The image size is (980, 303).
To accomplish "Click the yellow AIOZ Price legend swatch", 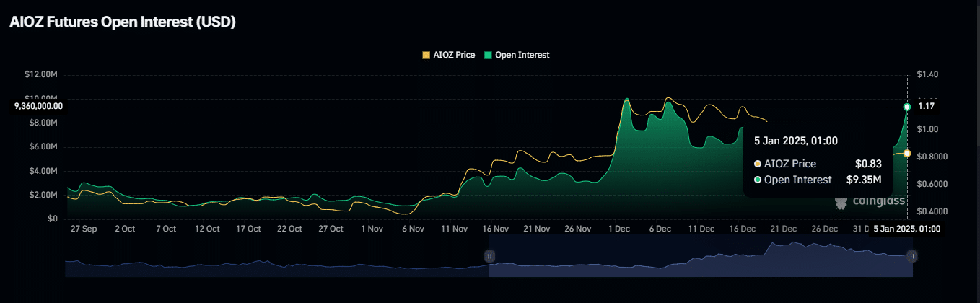I will (x=426, y=55).
